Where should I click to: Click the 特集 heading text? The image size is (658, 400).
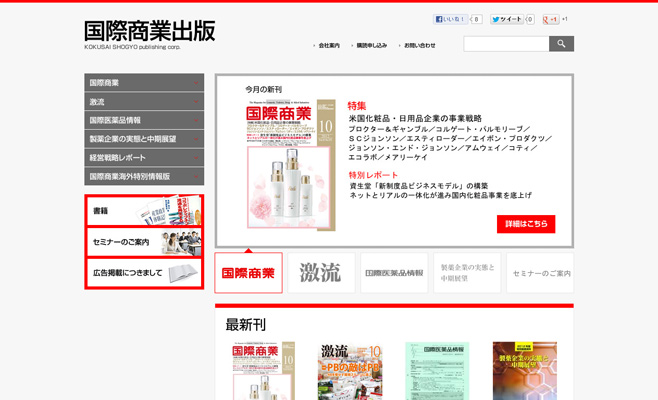pos(357,106)
